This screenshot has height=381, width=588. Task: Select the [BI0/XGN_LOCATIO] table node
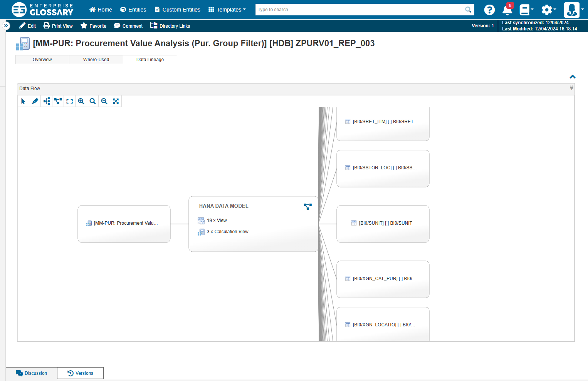click(383, 324)
